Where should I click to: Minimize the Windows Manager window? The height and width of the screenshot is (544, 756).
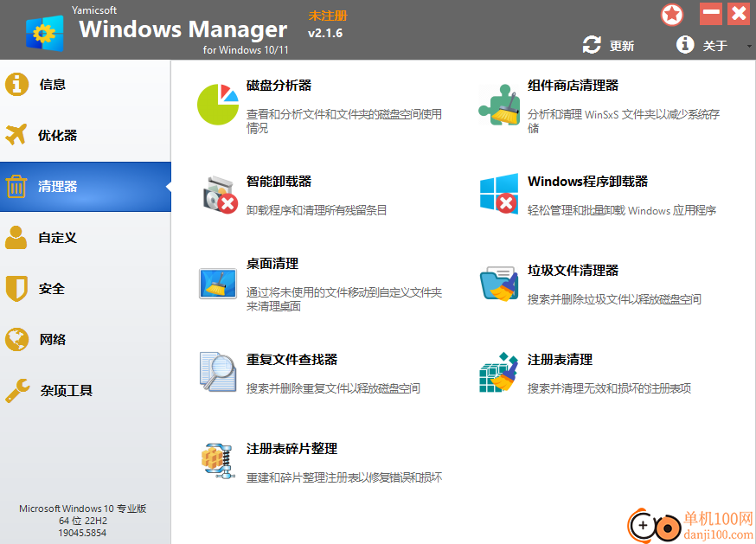(711, 14)
